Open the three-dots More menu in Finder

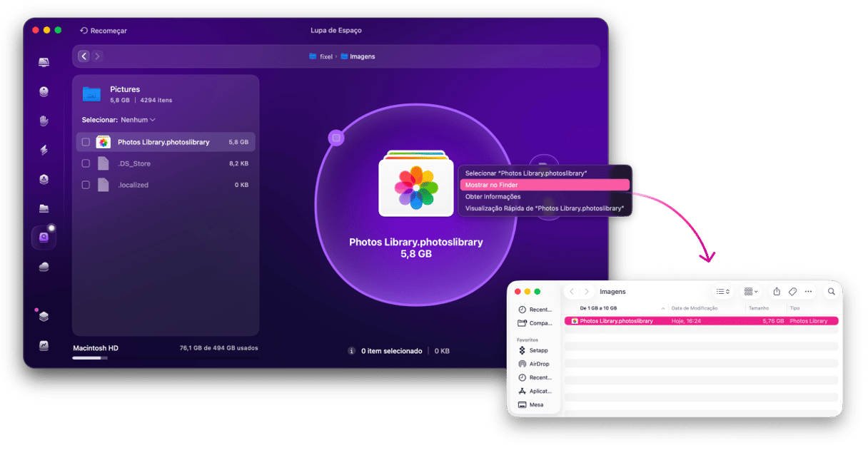coord(808,291)
